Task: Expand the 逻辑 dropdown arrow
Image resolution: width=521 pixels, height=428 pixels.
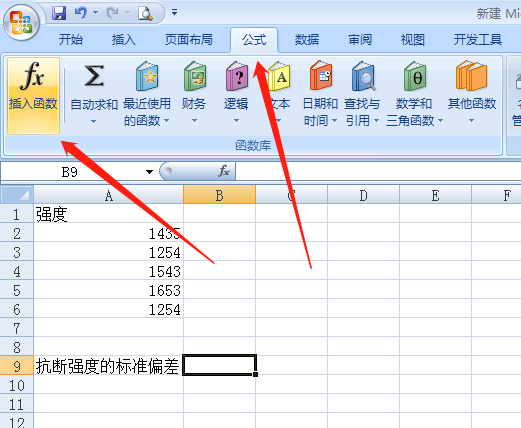Action: pyautogui.click(x=236, y=121)
